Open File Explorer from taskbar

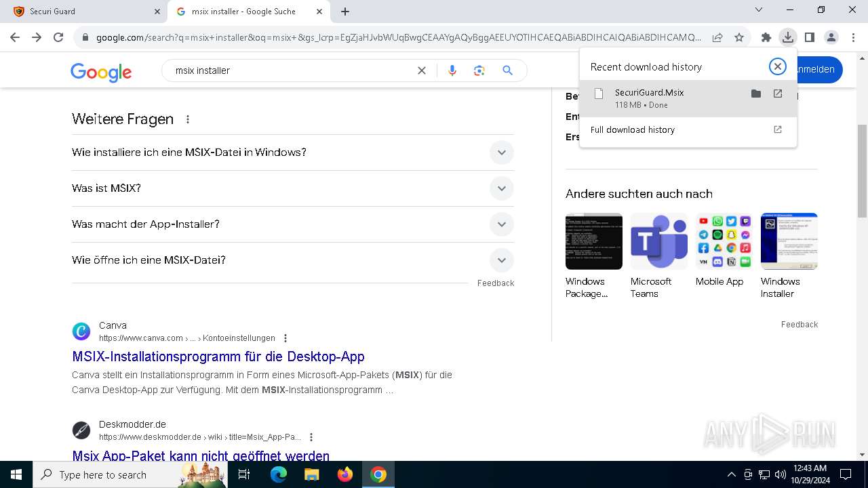click(312, 474)
